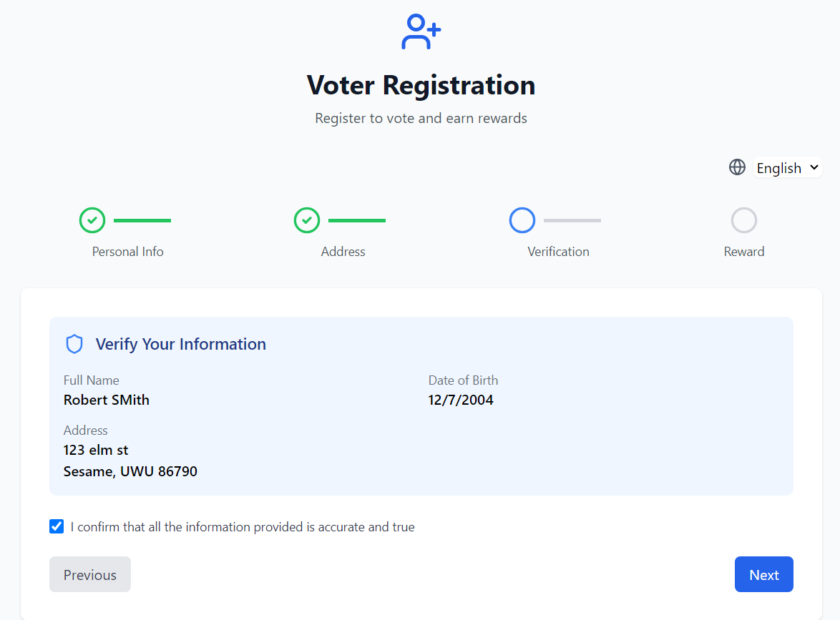840x620 pixels.
Task: Click the blue circle above Verification
Action: (522, 220)
